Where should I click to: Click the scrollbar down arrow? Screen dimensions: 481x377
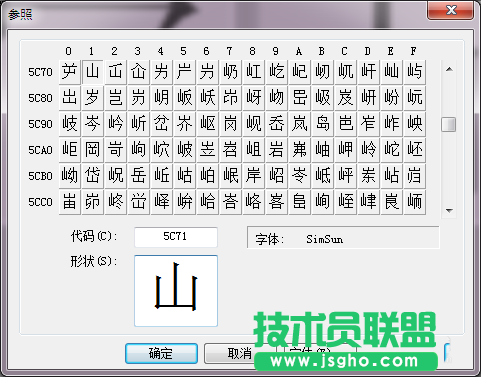pyautogui.click(x=449, y=210)
